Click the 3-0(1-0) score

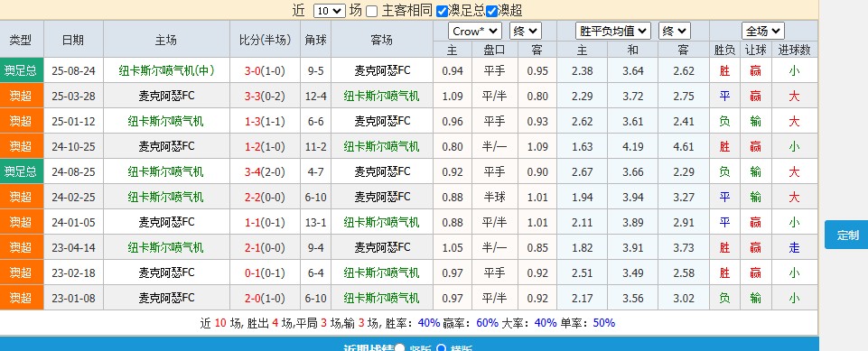(265, 70)
